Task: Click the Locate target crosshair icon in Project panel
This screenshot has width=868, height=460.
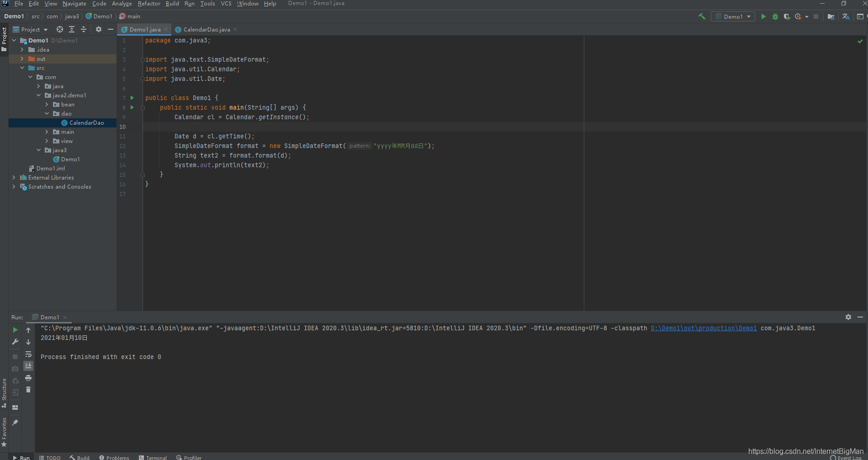Action: click(60, 29)
